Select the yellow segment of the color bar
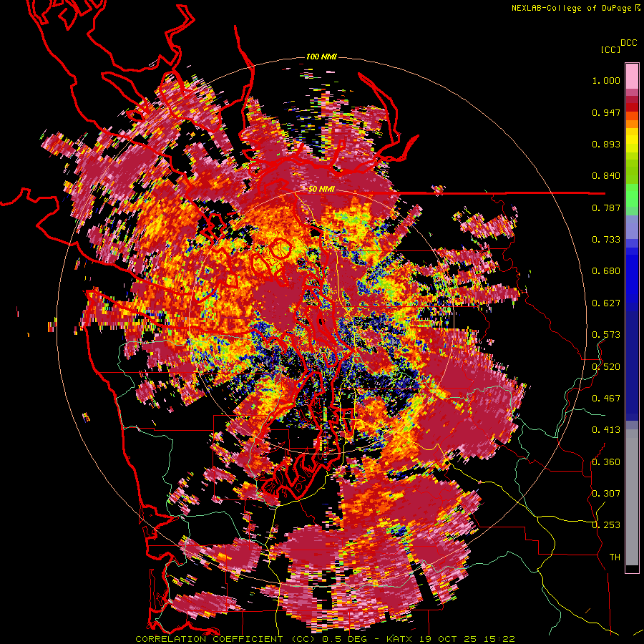Screen dimensions: 644x644 pyautogui.click(x=632, y=141)
